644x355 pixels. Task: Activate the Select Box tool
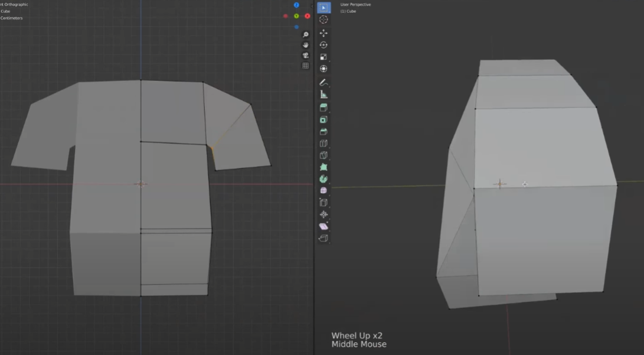point(323,8)
